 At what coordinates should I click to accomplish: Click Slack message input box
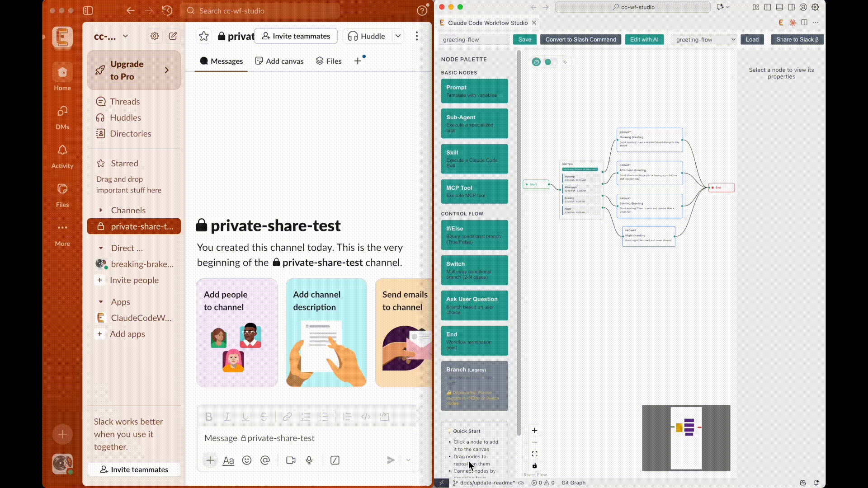click(308, 438)
